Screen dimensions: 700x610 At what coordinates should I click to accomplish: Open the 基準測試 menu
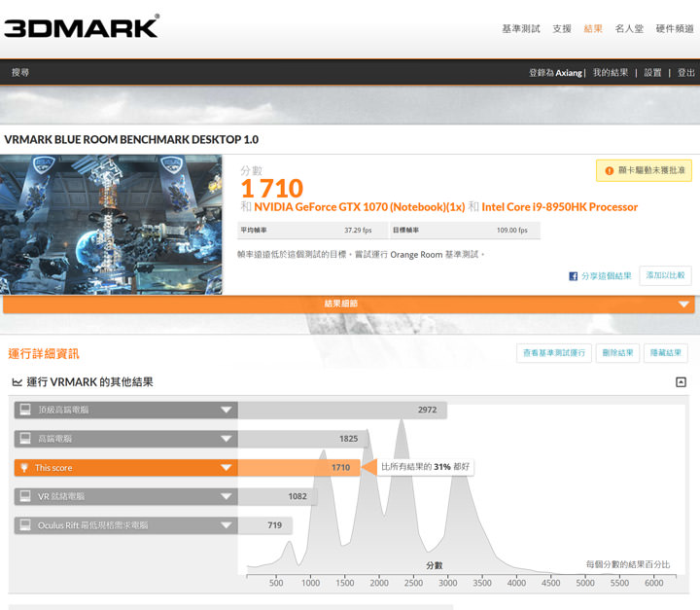pyautogui.click(x=520, y=29)
